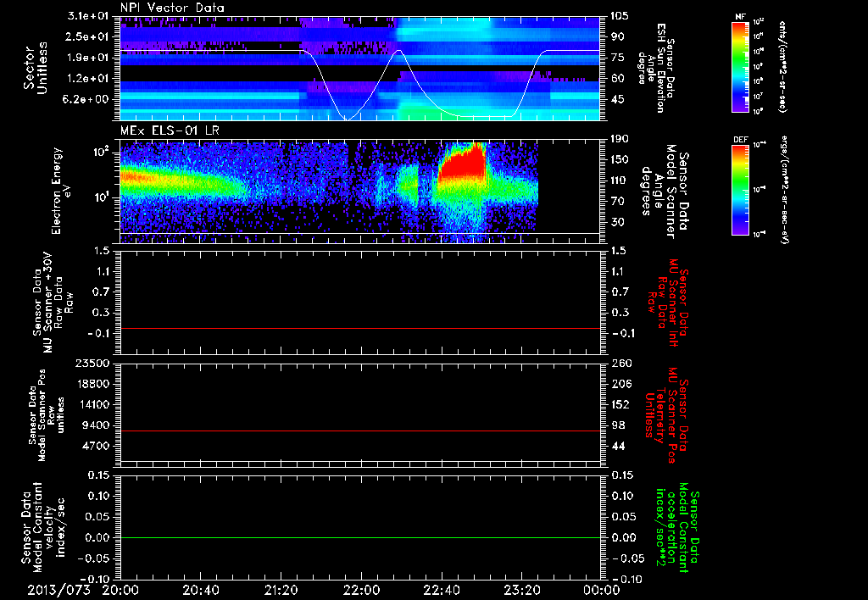Image resolution: width=868 pixels, height=600 pixels.
Task: Click the '1.2e+01' sector tick value
Action: click(x=88, y=79)
